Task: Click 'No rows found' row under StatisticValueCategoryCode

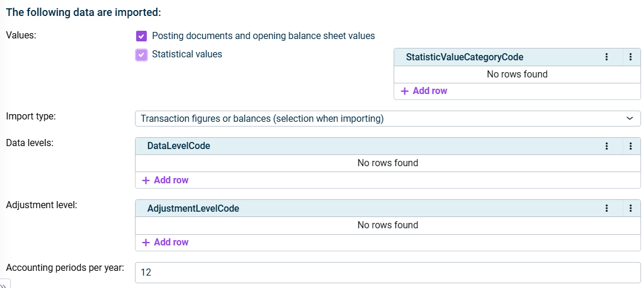Action: (517, 74)
